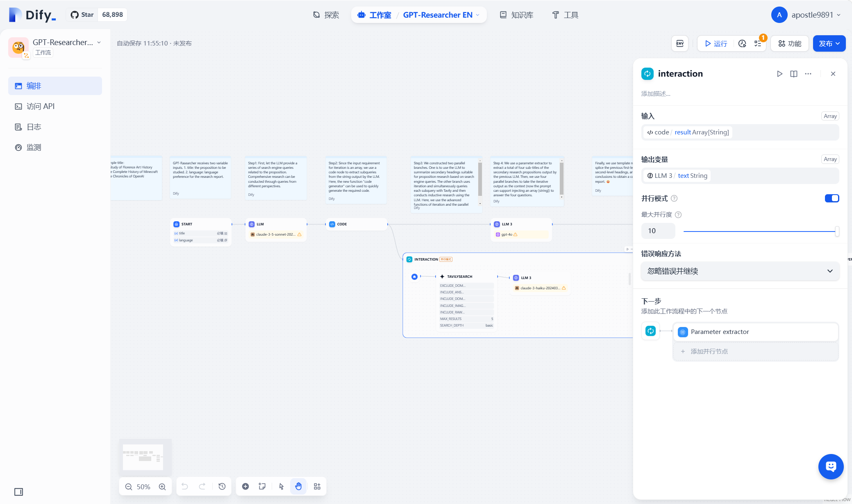The height and width of the screenshot is (504, 852).
Task: Click the organize nodes layout icon
Action: click(x=317, y=486)
